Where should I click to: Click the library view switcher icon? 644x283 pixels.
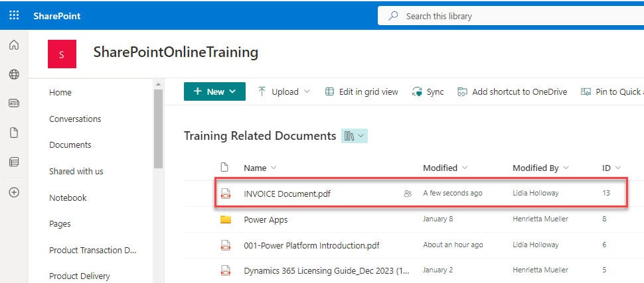349,136
